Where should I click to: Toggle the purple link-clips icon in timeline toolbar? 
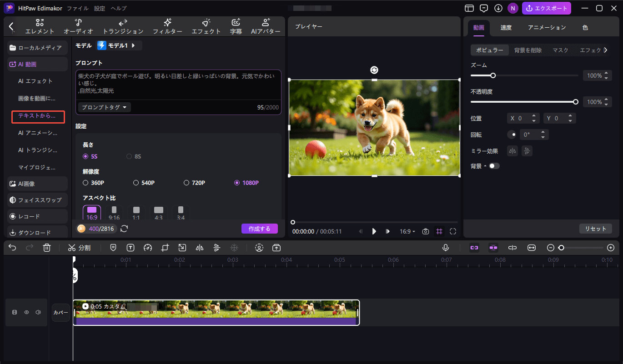click(x=474, y=248)
